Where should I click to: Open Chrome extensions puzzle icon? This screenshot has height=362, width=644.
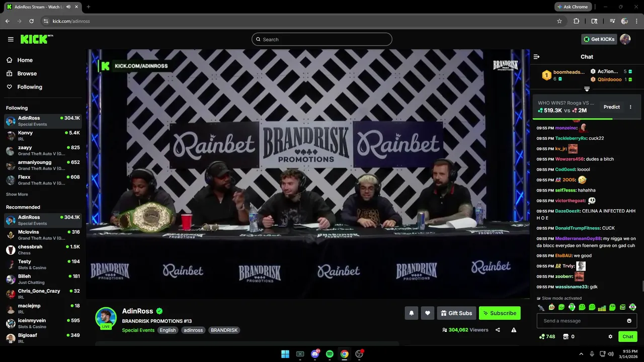pyautogui.click(x=577, y=21)
